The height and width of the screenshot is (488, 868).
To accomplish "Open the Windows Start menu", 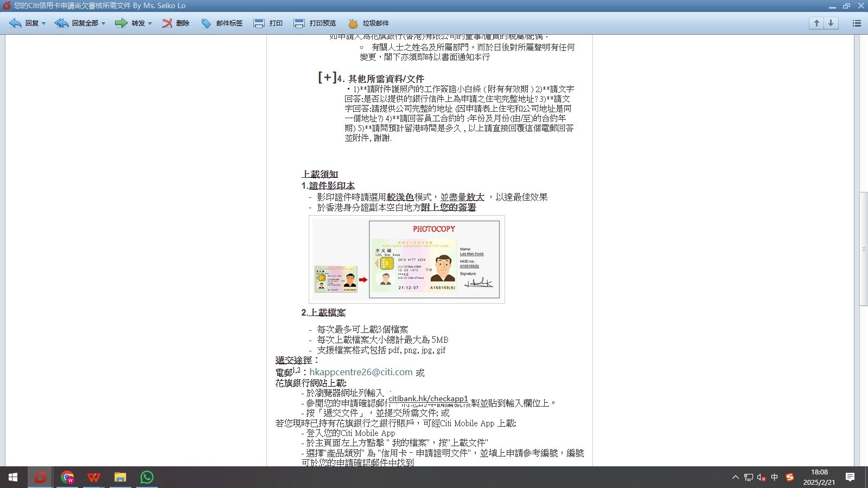I will click(13, 477).
